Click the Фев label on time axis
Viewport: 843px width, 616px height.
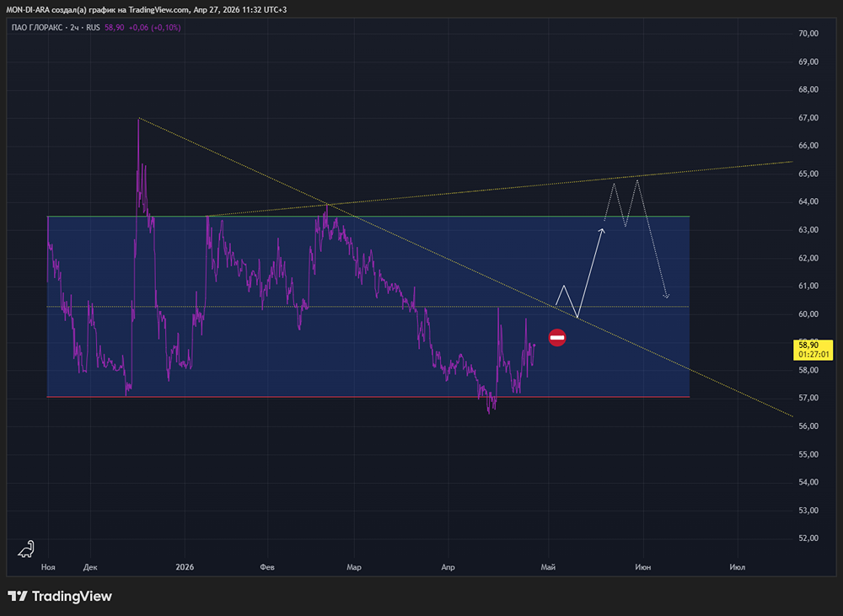tap(267, 567)
